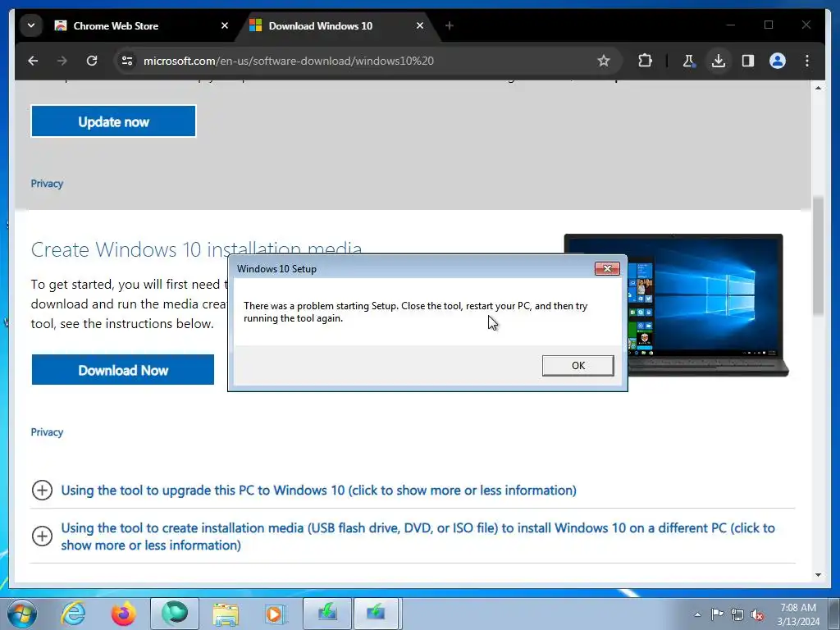840x630 pixels.
Task: Open the Windows Start menu
Action: tap(21, 614)
